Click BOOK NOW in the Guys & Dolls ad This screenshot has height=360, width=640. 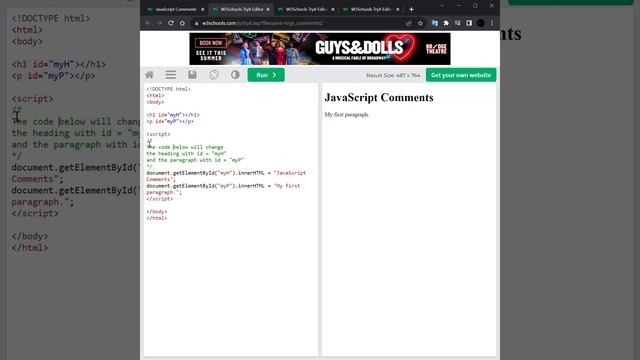point(211,43)
